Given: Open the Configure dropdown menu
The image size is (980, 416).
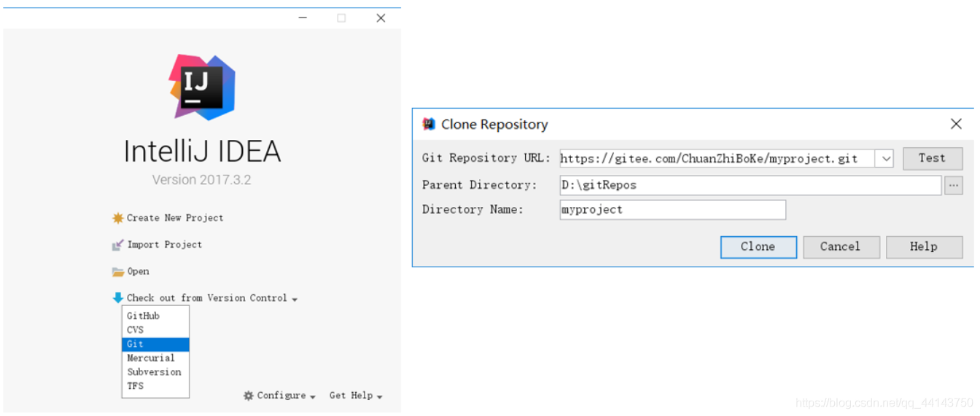Looking at the screenshot, I should pyautogui.click(x=286, y=396).
